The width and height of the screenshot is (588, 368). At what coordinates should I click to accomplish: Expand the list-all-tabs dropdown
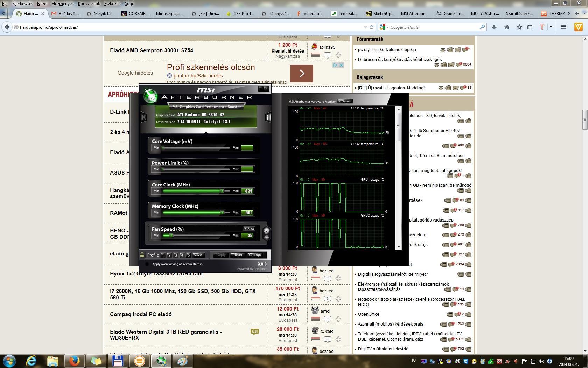tap(584, 13)
